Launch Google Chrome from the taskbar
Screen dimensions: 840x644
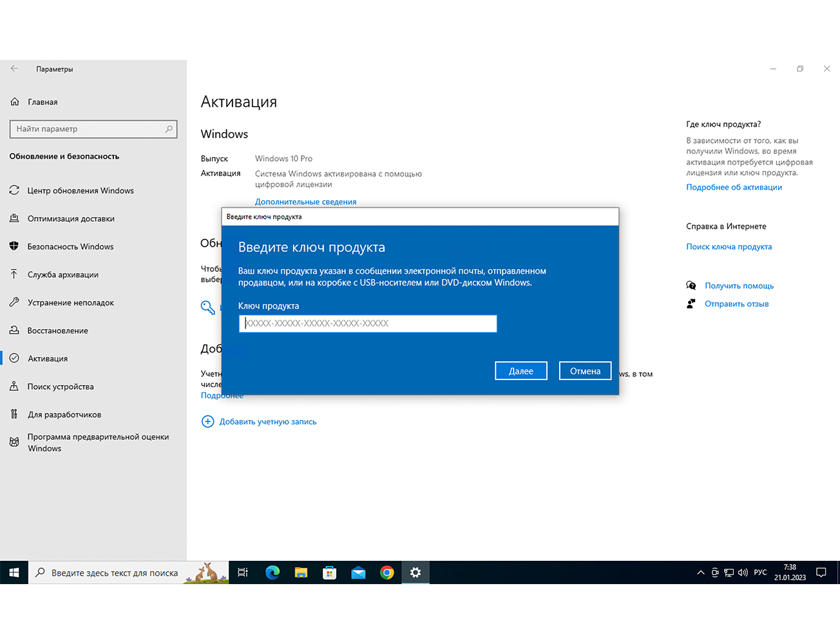(387, 573)
